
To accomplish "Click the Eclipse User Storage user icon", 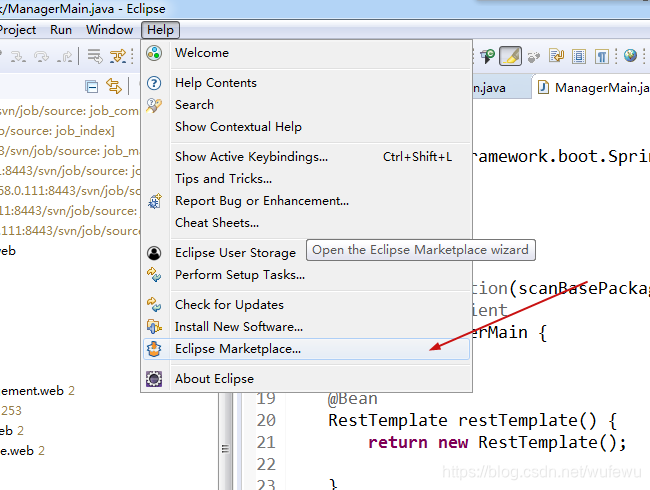I will point(154,253).
